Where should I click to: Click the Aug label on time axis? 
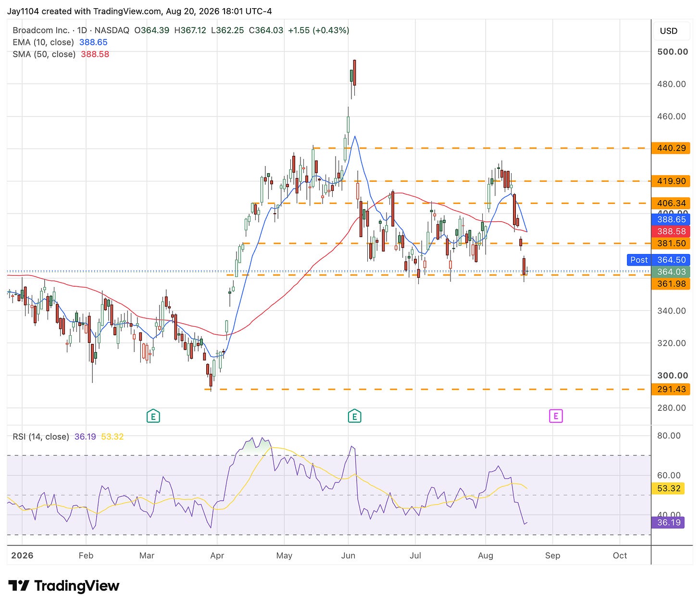[x=486, y=556]
